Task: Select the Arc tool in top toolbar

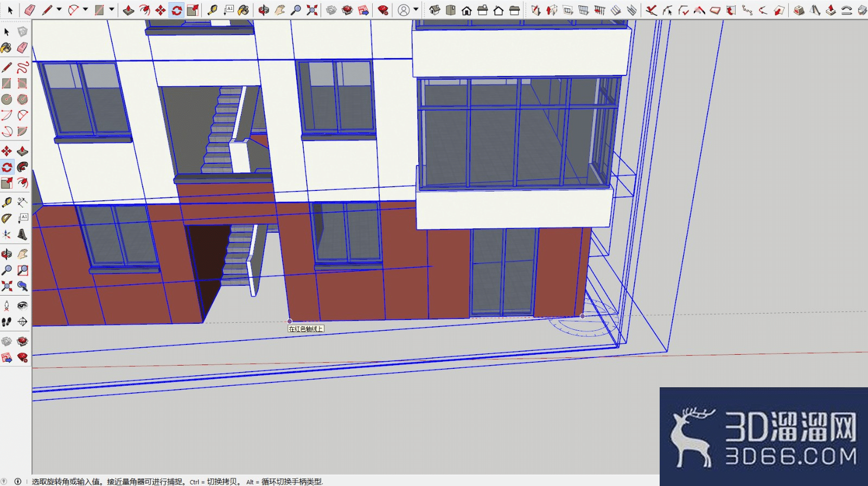Action: [73, 10]
